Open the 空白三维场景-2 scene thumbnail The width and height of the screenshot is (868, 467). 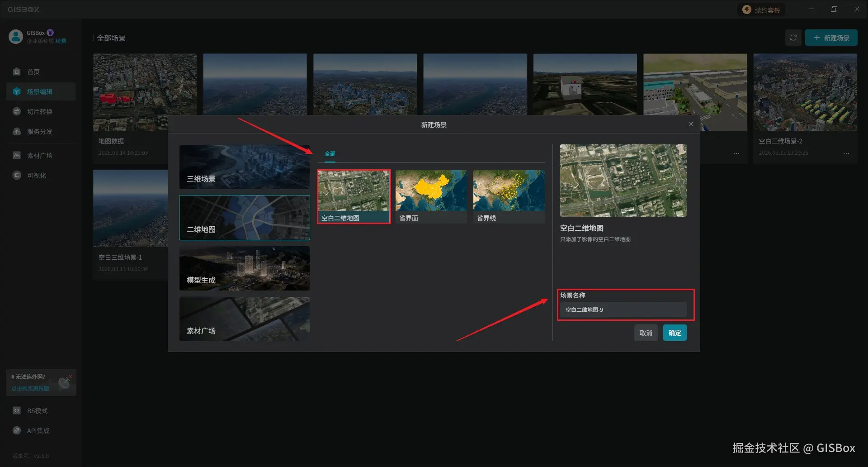[x=805, y=92]
